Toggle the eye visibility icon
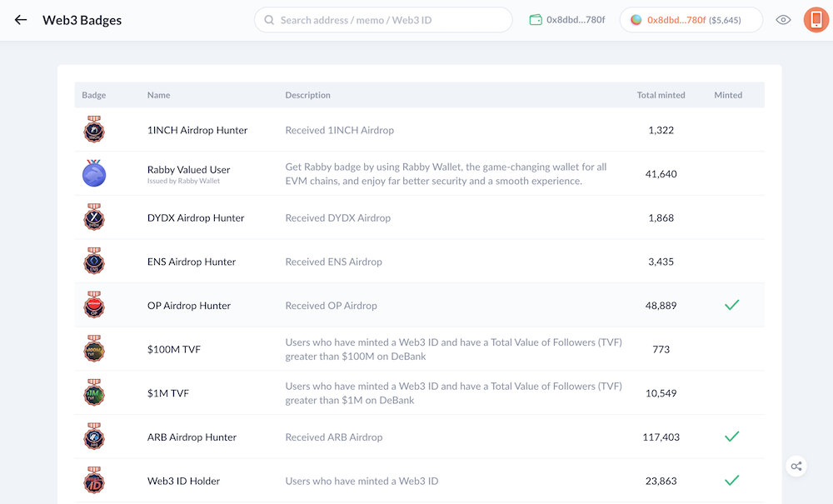The width and height of the screenshot is (833, 504). pyautogui.click(x=783, y=20)
